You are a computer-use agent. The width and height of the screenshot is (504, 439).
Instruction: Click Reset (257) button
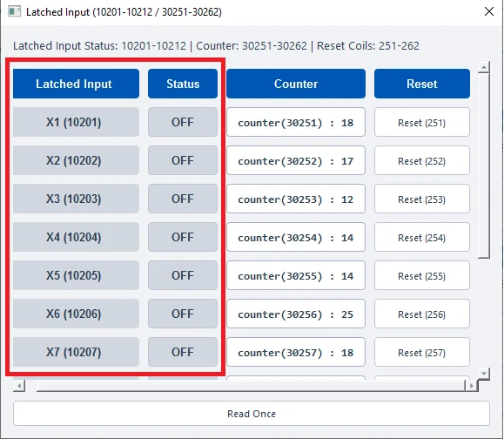coord(421,352)
